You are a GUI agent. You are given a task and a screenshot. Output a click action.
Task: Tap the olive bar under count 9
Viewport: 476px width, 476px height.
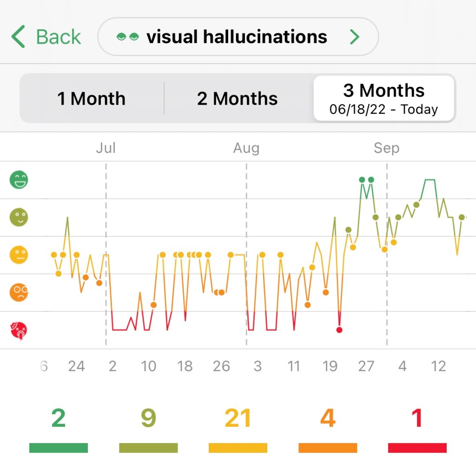[148, 448]
